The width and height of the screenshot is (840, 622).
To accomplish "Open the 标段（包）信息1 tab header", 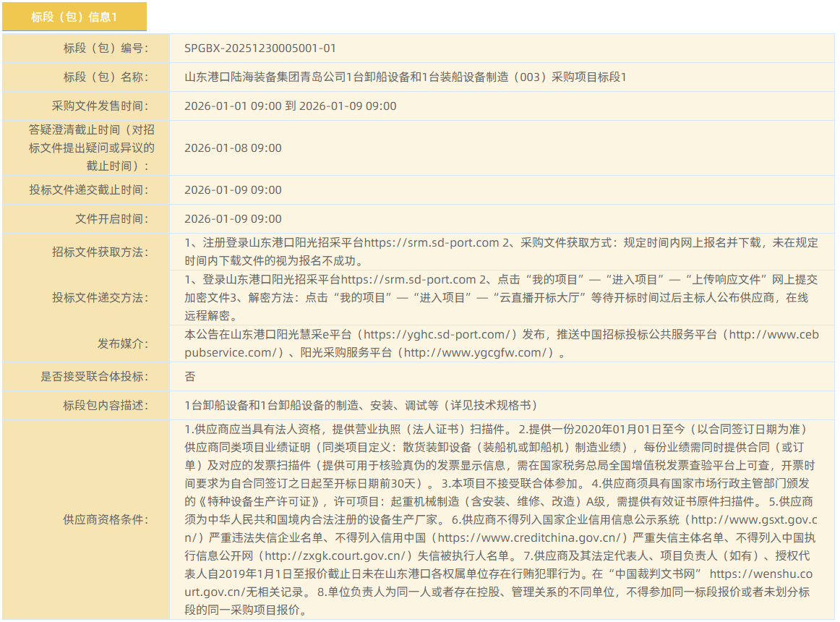I will pyautogui.click(x=74, y=17).
